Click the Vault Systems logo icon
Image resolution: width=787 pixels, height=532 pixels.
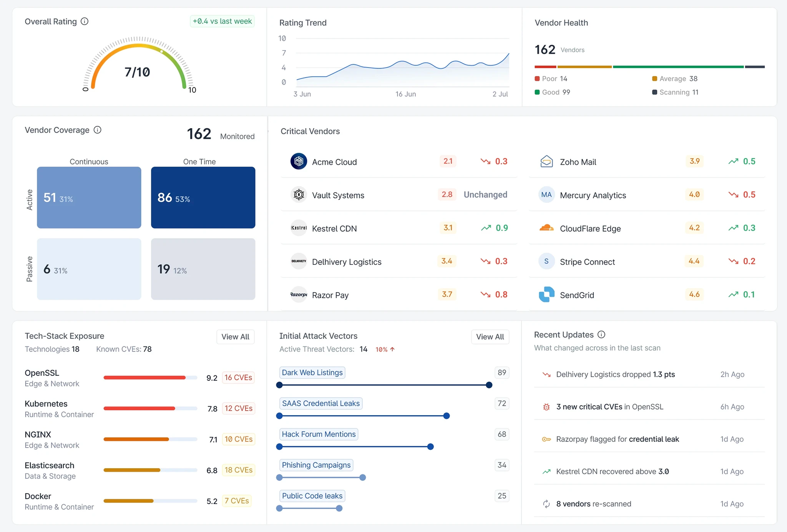(299, 195)
